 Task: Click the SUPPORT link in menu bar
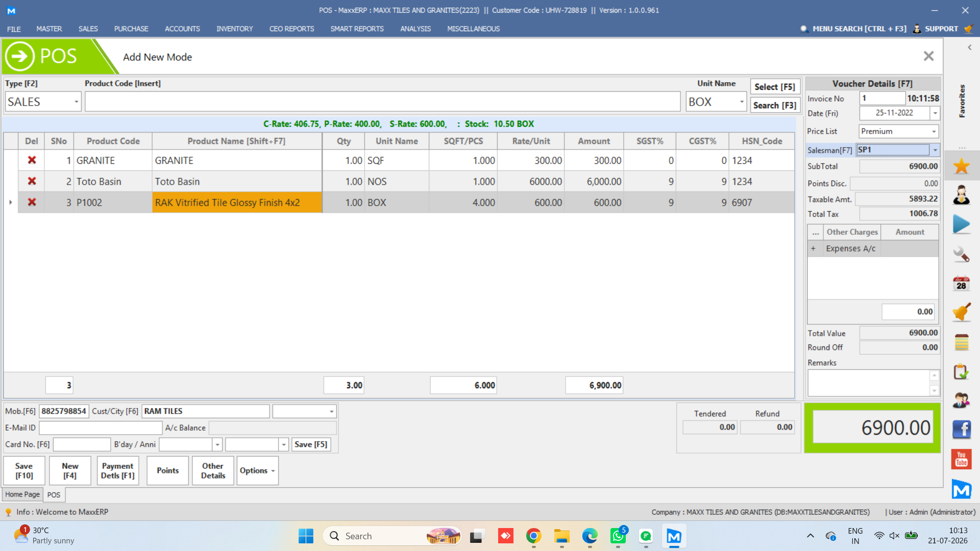click(x=941, y=29)
